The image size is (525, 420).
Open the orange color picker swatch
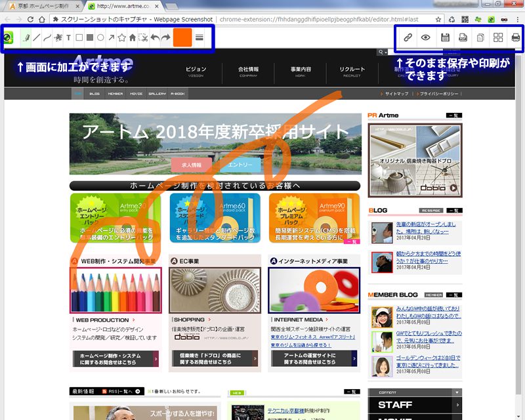[182, 37]
